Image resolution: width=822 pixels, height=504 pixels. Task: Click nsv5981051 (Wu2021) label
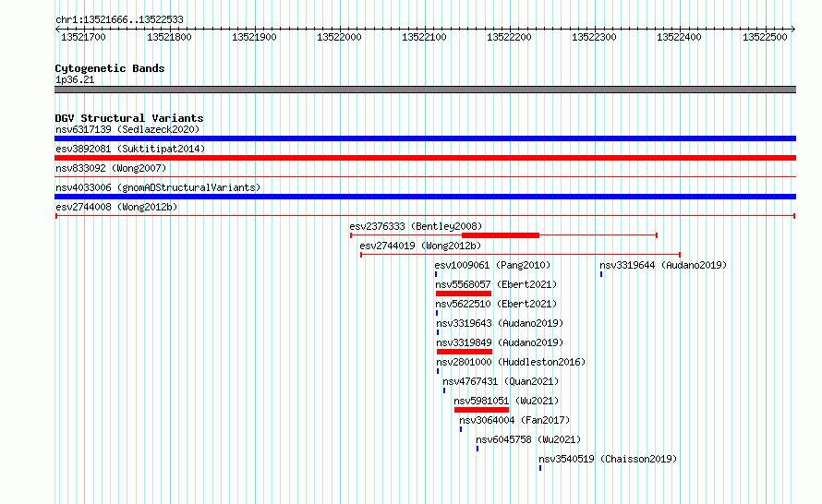coord(506,401)
